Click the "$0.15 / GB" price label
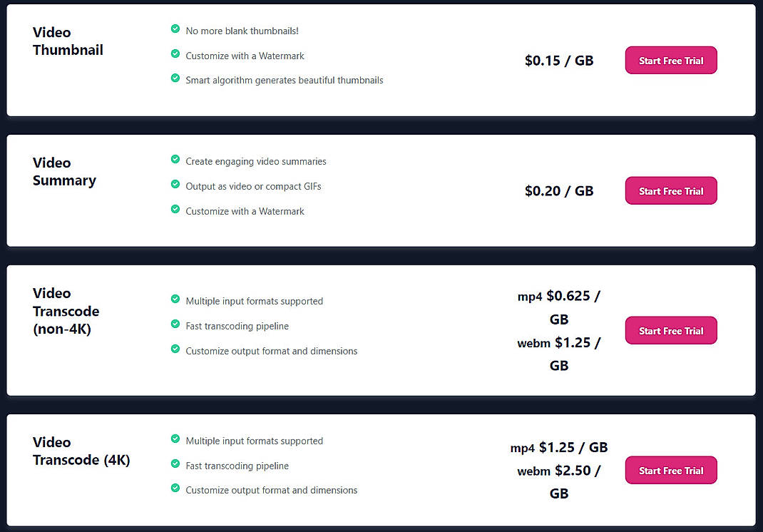This screenshot has height=532, width=763. click(x=559, y=61)
